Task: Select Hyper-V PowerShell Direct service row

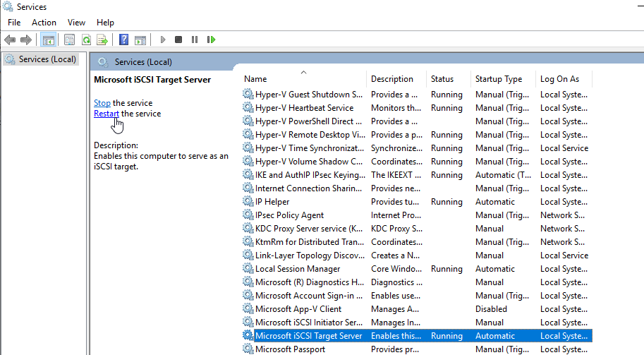Action: (417, 121)
